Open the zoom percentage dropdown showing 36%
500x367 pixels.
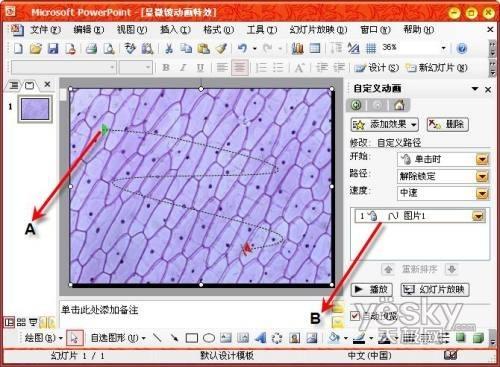(x=443, y=48)
